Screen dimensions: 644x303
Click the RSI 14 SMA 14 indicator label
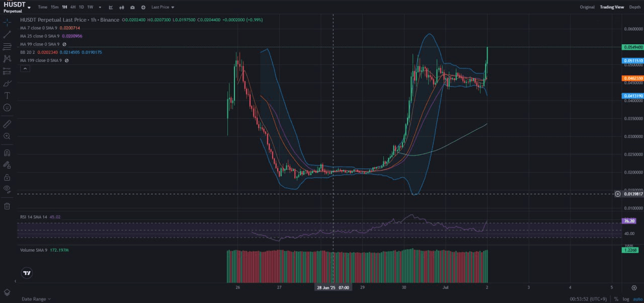coord(33,217)
